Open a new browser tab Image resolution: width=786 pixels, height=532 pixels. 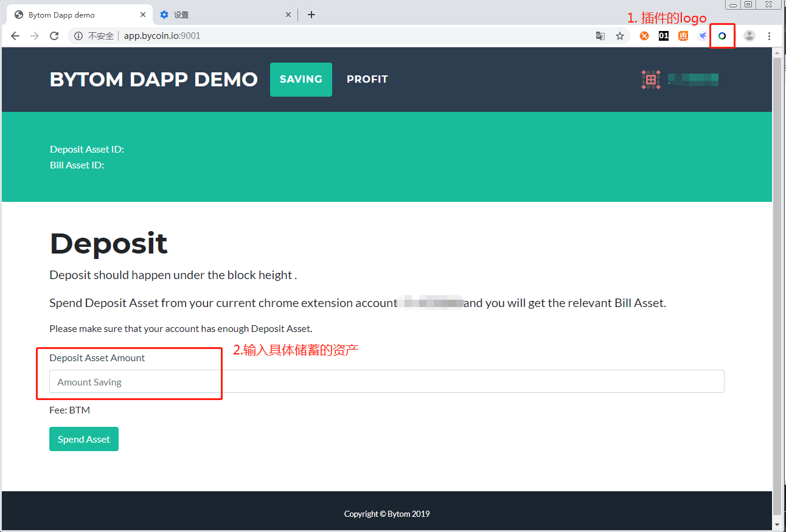[311, 15]
